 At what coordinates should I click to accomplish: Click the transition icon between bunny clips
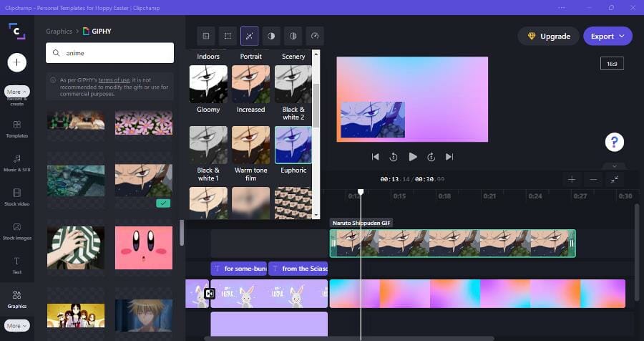point(210,294)
